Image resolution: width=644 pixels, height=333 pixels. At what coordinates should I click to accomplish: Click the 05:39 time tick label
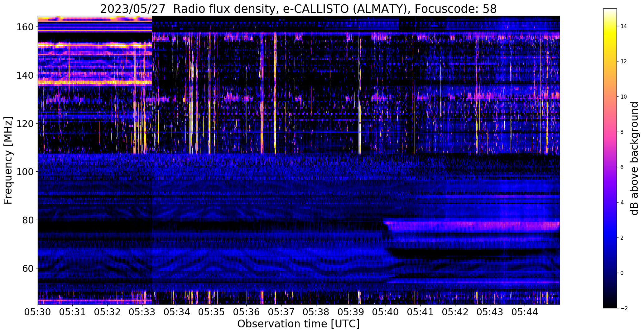351,311
